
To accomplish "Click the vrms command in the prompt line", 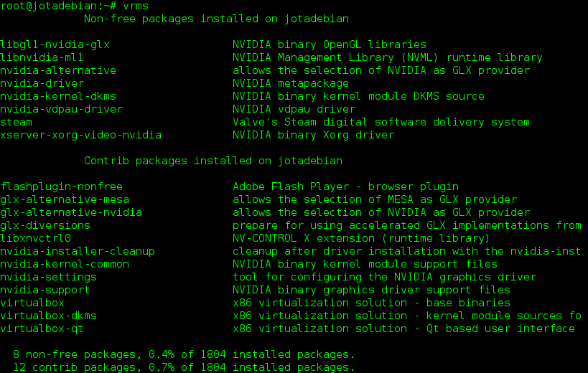I will coord(136,6).
